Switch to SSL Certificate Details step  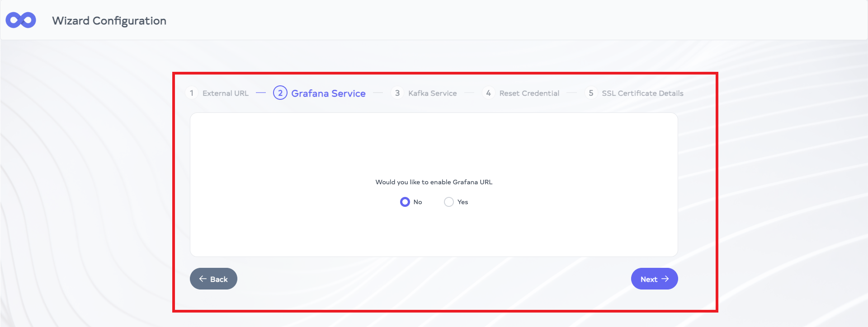click(642, 93)
